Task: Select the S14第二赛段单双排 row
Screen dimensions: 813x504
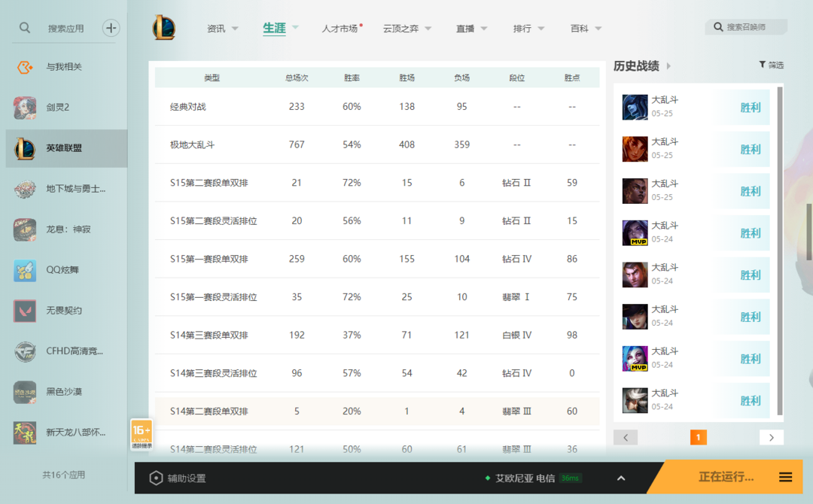Action: point(377,411)
